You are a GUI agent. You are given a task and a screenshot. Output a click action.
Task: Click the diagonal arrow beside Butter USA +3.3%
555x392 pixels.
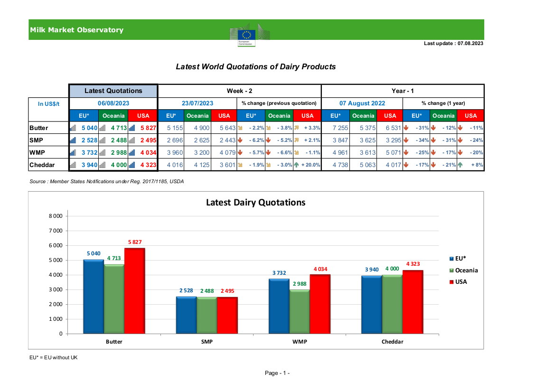tap(297, 128)
